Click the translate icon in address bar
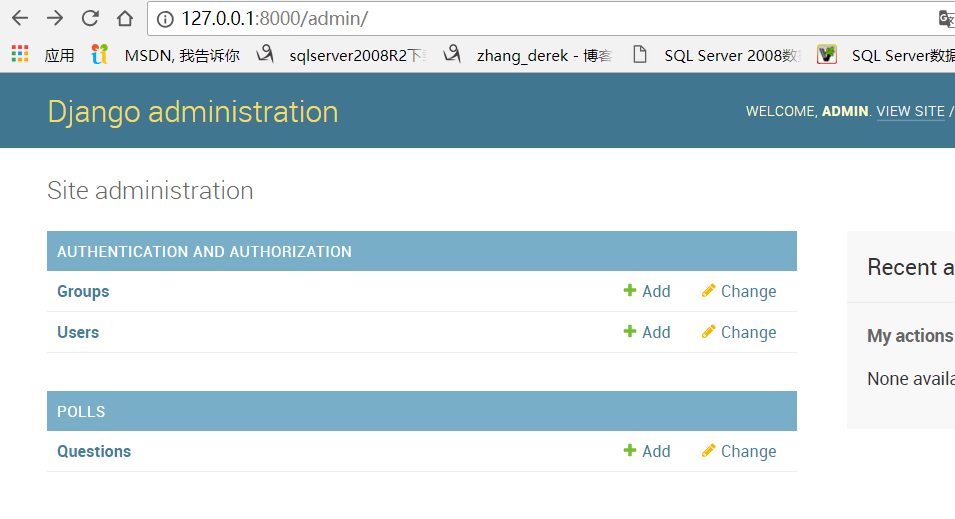The image size is (955, 519). [x=946, y=19]
